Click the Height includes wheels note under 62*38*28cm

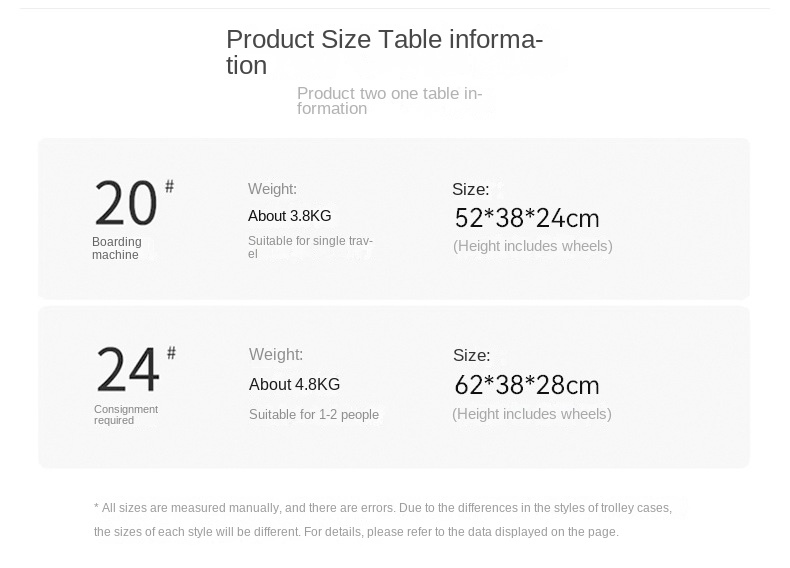point(531,414)
